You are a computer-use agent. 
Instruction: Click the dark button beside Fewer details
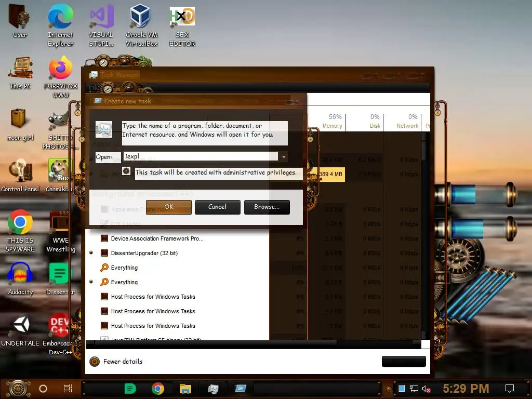(x=404, y=362)
